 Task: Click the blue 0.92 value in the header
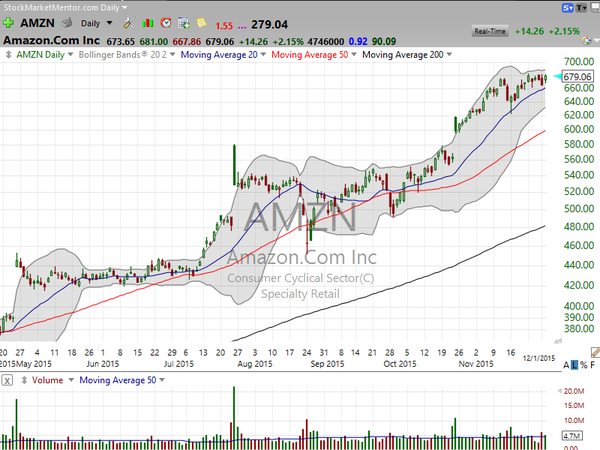coord(357,41)
